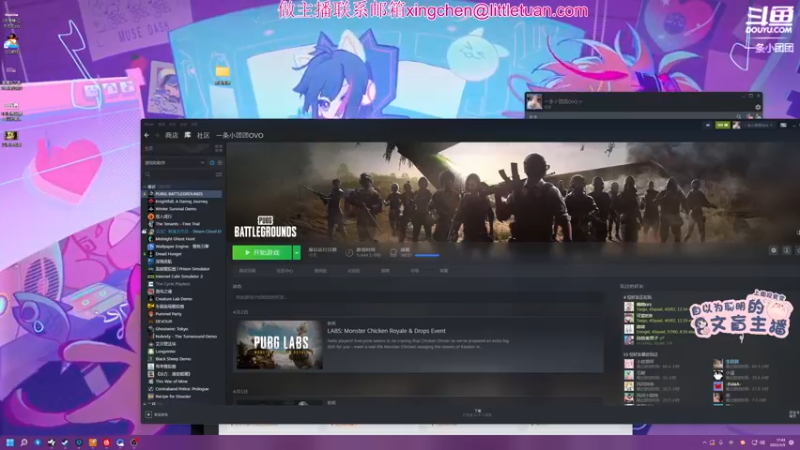The height and width of the screenshot is (450, 800).
Task: Click the library search field
Action: [180, 174]
